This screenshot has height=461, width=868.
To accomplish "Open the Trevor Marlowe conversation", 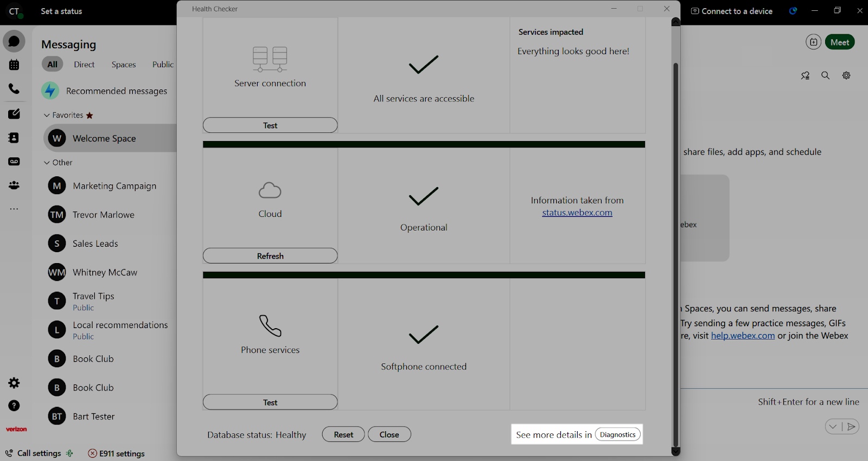I will 110,215.
